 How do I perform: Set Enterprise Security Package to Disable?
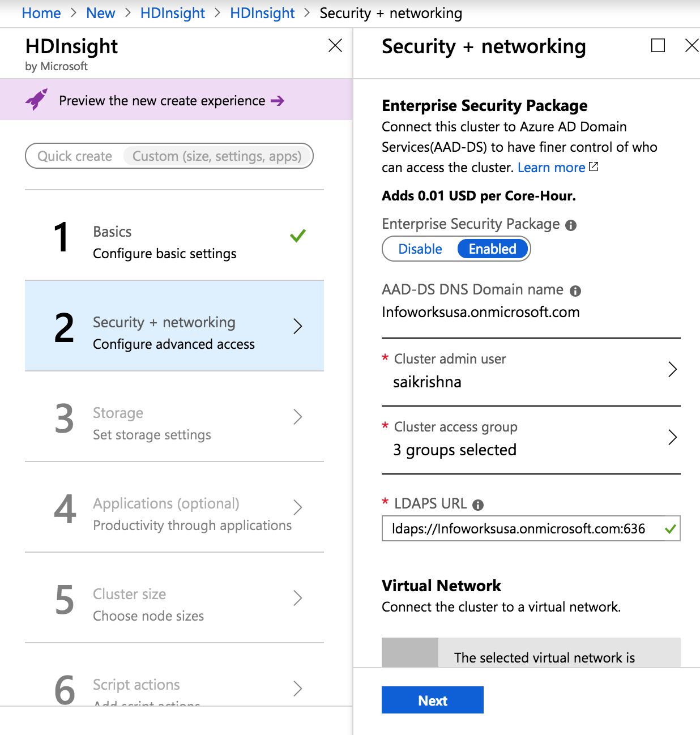click(x=420, y=249)
